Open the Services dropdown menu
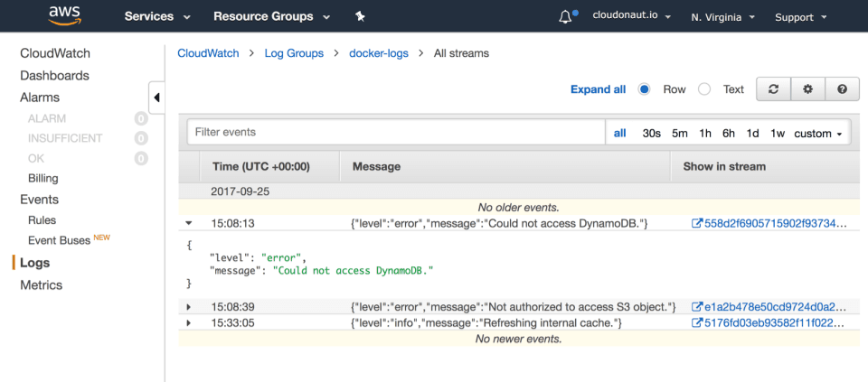 pos(157,16)
